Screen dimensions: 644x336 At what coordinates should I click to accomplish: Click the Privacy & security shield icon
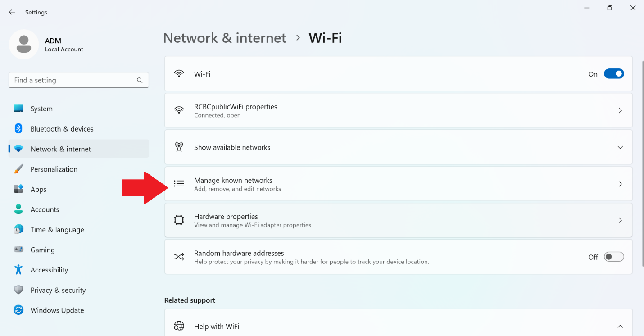pos(18,290)
